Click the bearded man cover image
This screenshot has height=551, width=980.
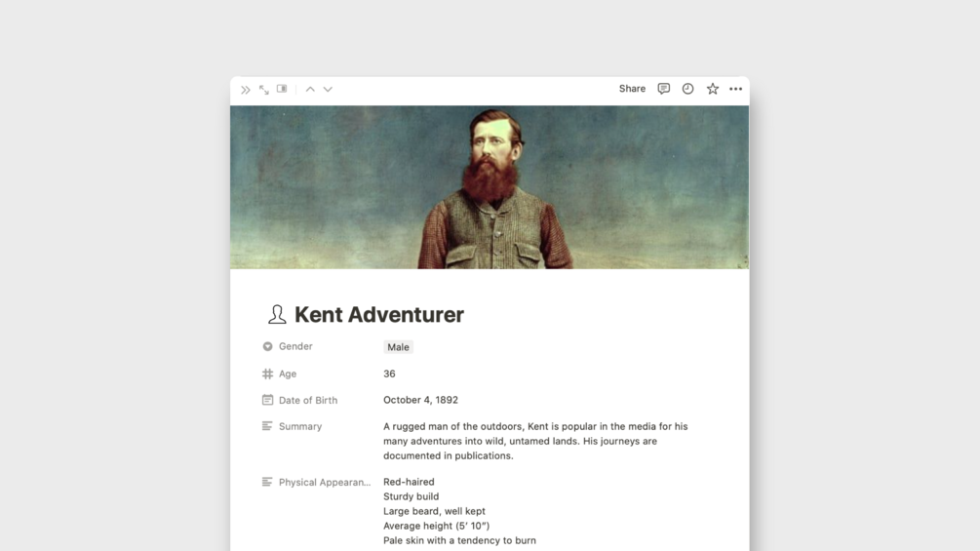pyautogui.click(x=490, y=187)
